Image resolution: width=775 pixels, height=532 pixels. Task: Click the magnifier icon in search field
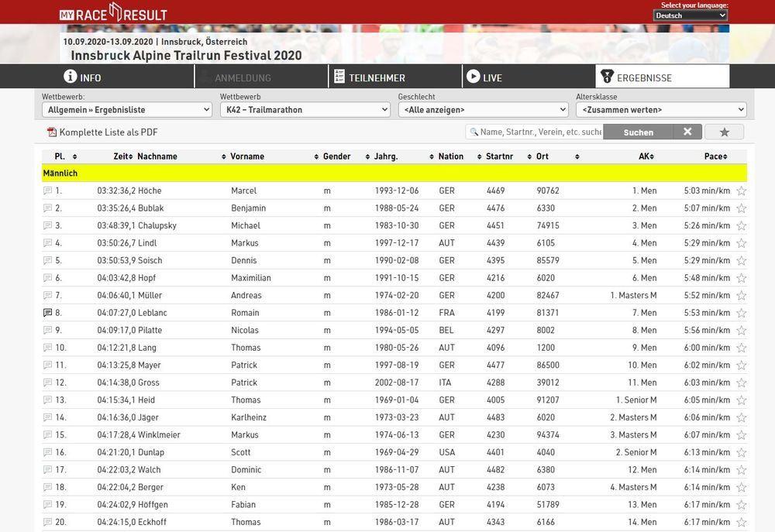[472, 132]
